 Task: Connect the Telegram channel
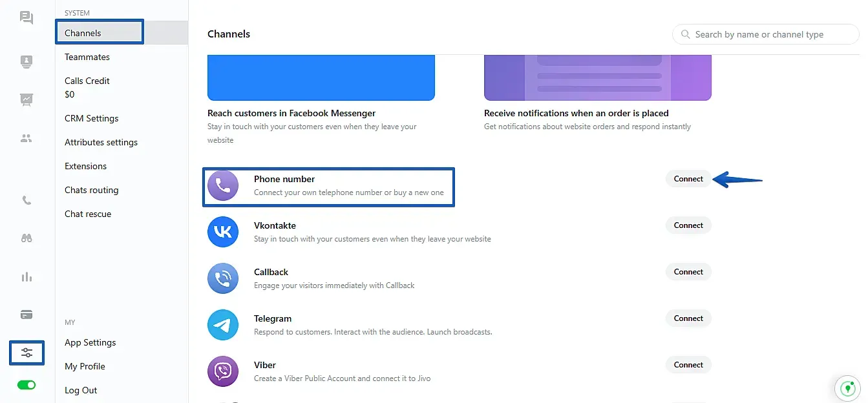(688, 318)
